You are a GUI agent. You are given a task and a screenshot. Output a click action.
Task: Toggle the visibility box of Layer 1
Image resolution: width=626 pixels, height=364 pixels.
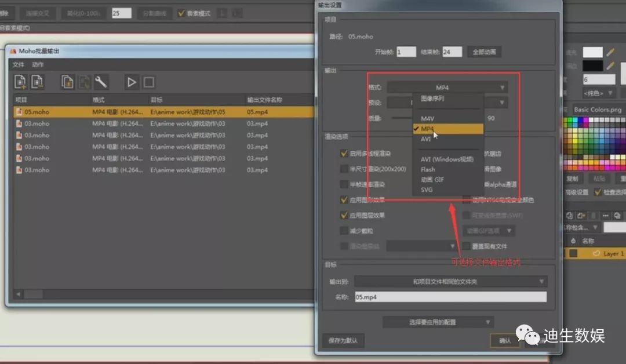573,253
